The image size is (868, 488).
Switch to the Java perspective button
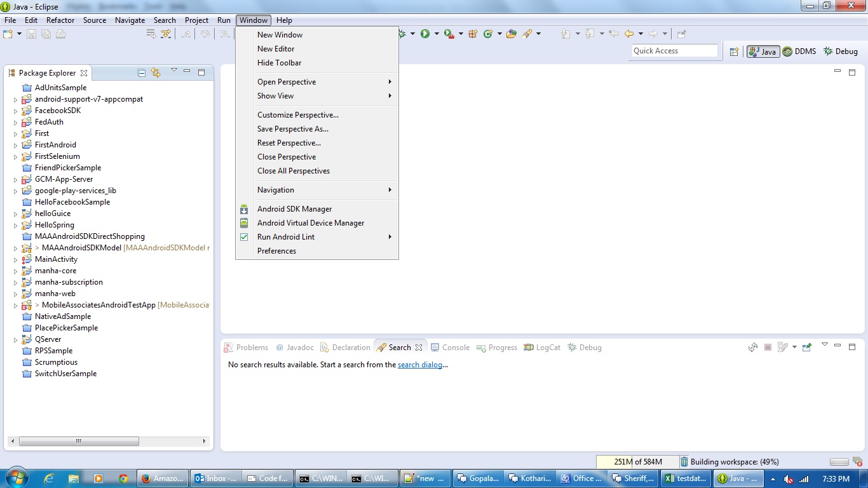761,51
